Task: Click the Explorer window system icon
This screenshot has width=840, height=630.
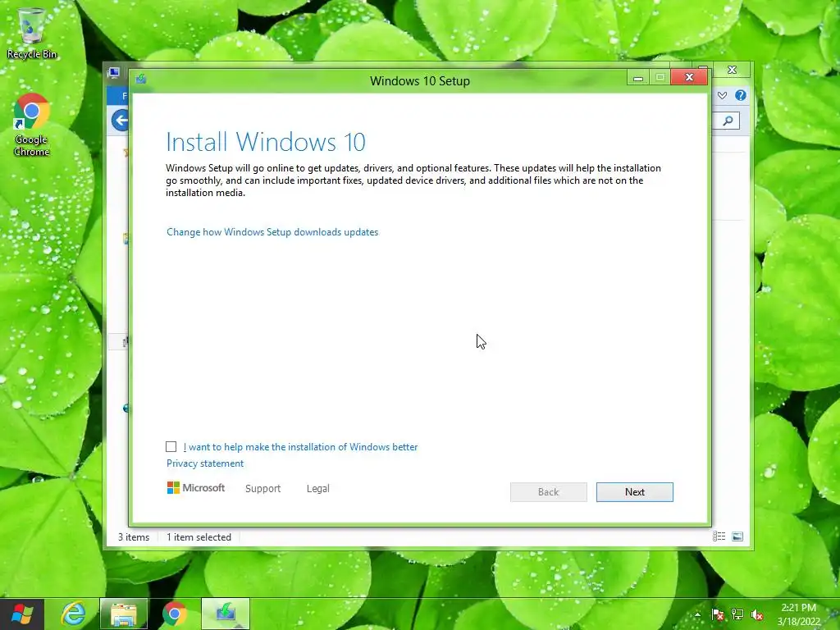Action: pos(113,72)
